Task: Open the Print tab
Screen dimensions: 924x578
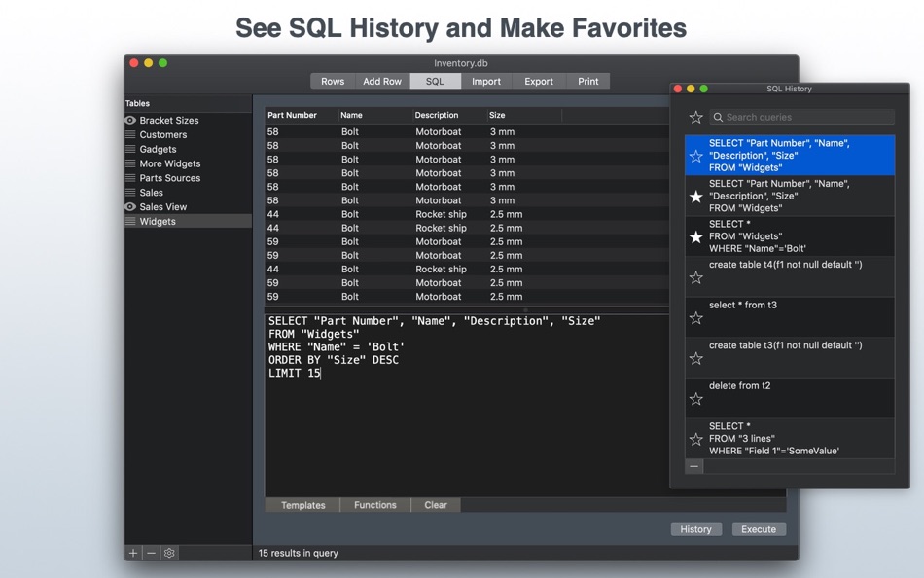Action: coord(588,82)
